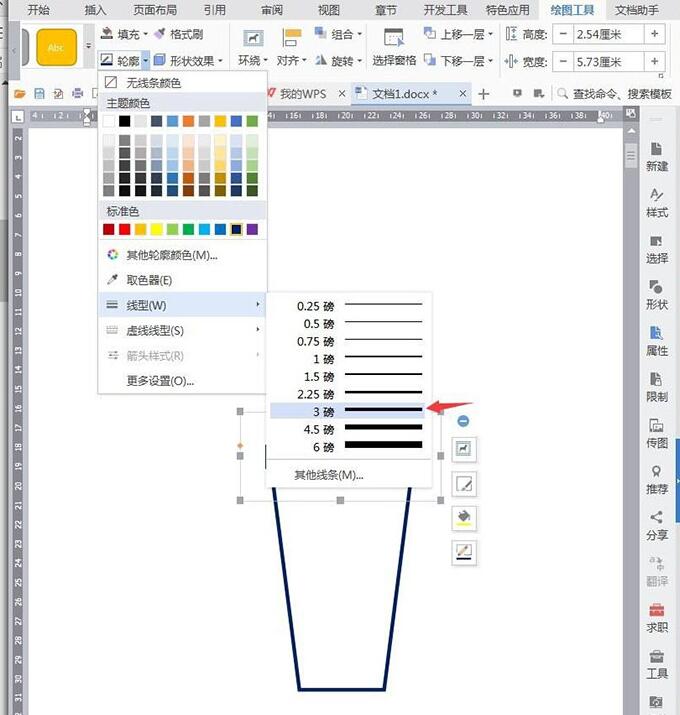Viewport: 680px width, 715px height.
Task: Click the save icon in quick toolbar
Action: coord(39,94)
